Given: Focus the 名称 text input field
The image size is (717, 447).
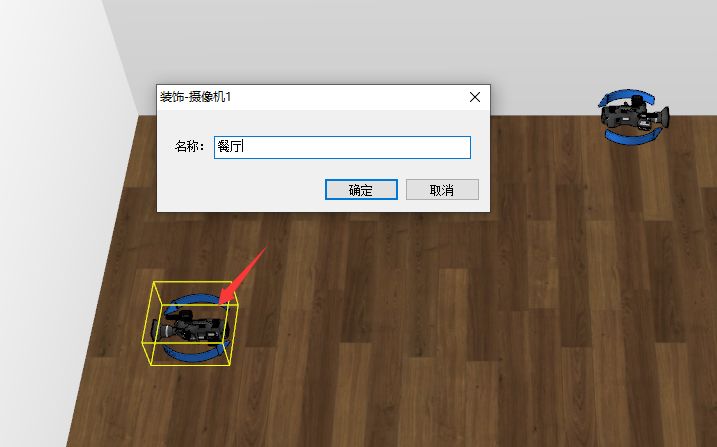Looking at the screenshot, I should pyautogui.click(x=342, y=147).
